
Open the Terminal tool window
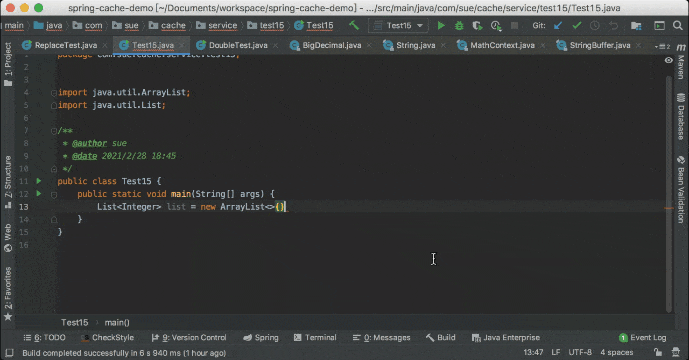pyautogui.click(x=315, y=338)
